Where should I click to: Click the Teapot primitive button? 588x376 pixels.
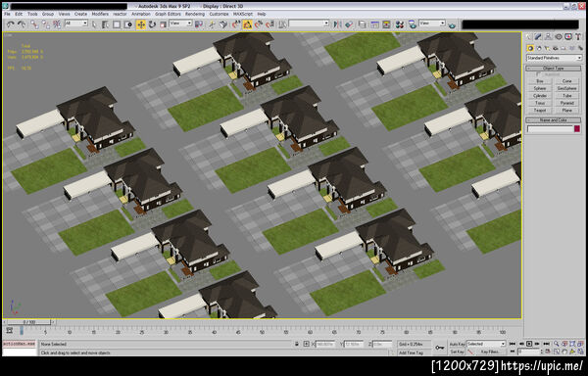pyautogui.click(x=540, y=111)
